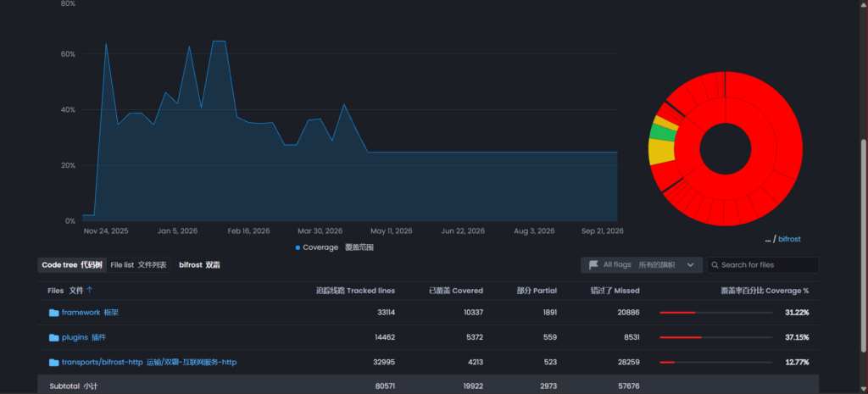Click the 60% y-axis label
The image size is (868, 394).
point(68,54)
